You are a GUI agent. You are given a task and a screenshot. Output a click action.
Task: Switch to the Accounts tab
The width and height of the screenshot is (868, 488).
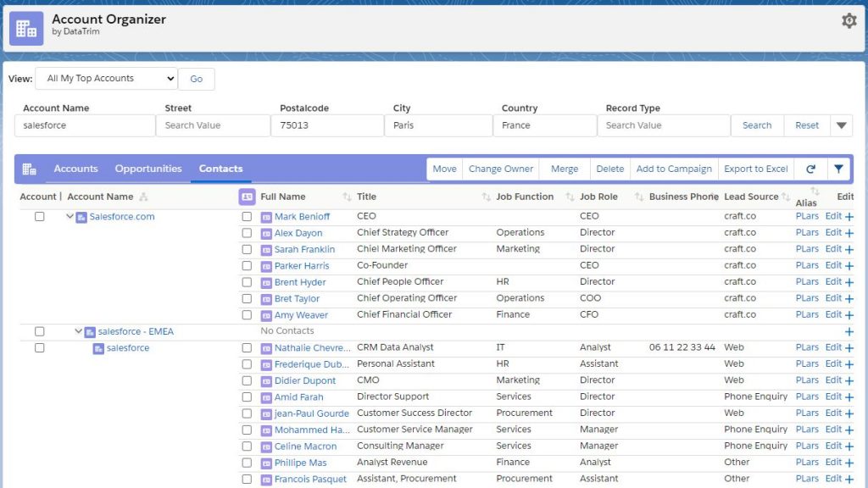pyautogui.click(x=75, y=169)
